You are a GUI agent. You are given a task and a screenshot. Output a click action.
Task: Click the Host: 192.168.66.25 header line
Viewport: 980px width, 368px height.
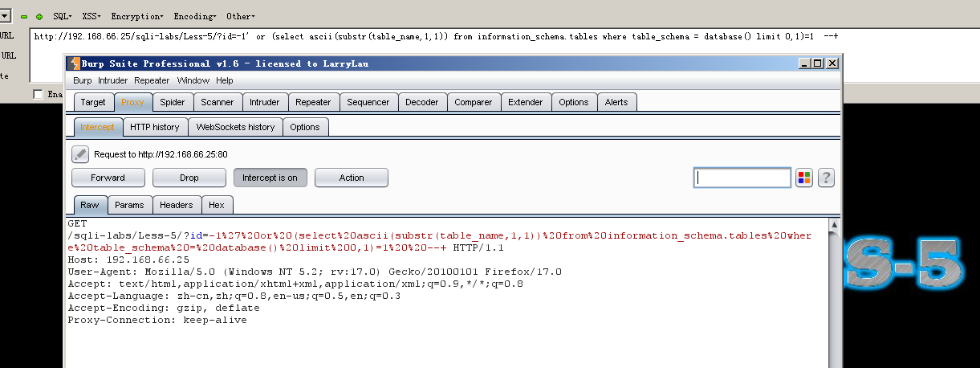coord(128,260)
